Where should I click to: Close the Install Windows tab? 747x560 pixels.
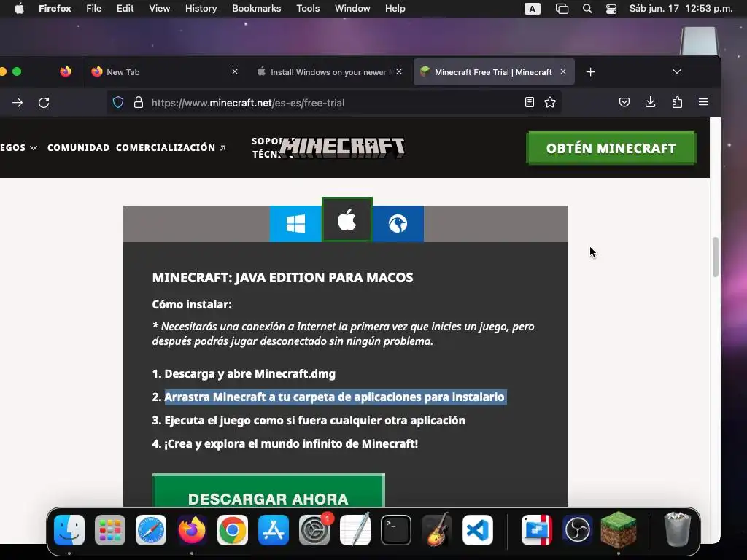point(399,71)
